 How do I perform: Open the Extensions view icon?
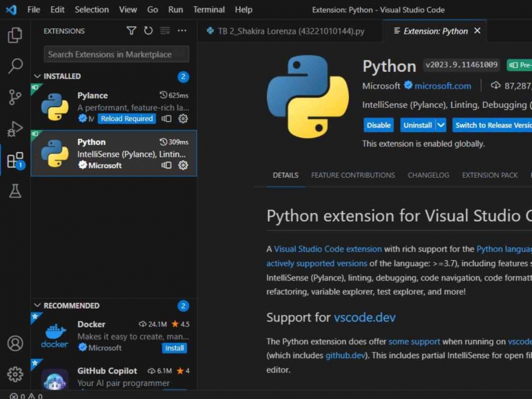click(x=15, y=160)
